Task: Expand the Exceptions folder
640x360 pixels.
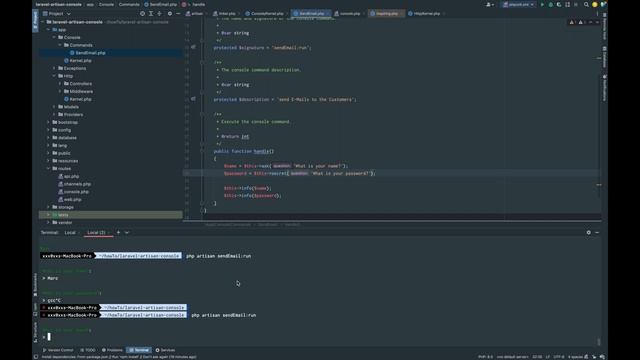Action: [x=54, y=68]
